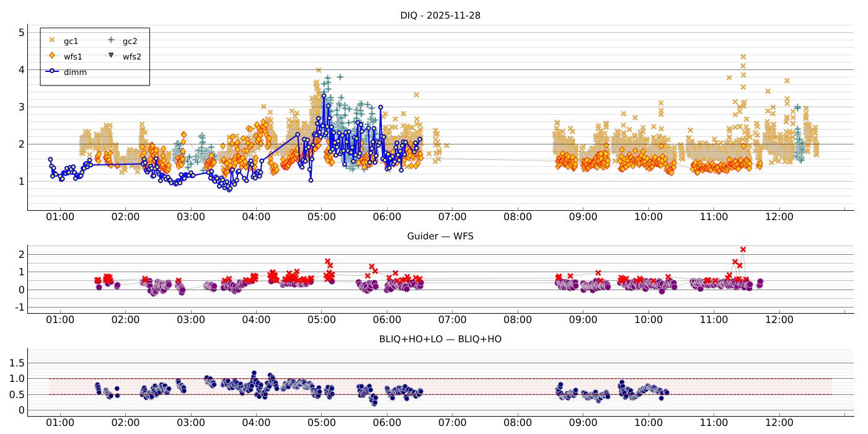Click y-axis label 1.5 in BLIQ panel
This screenshot has height=434, width=868.
point(17,362)
